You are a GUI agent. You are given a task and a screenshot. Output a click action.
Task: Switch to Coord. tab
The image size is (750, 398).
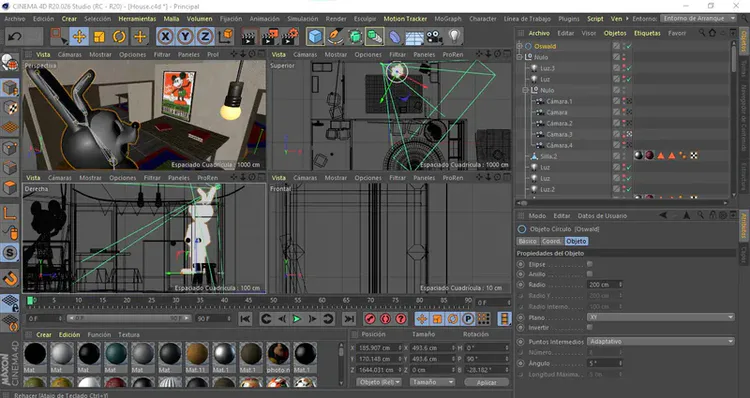click(x=551, y=241)
